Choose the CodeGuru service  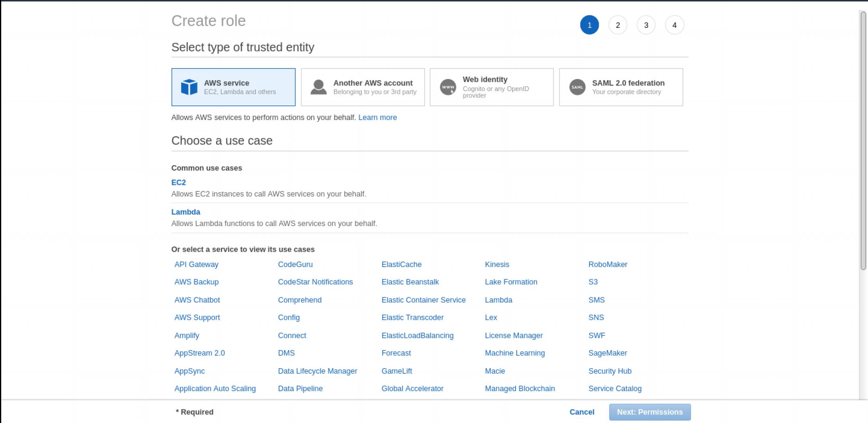pyautogui.click(x=295, y=264)
